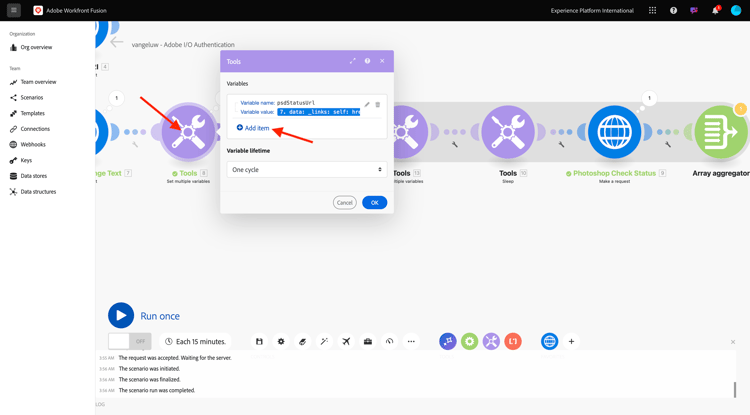The width and height of the screenshot is (750, 415).
Task: Open the three-dots More menu in toolbar
Action: coord(411,341)
